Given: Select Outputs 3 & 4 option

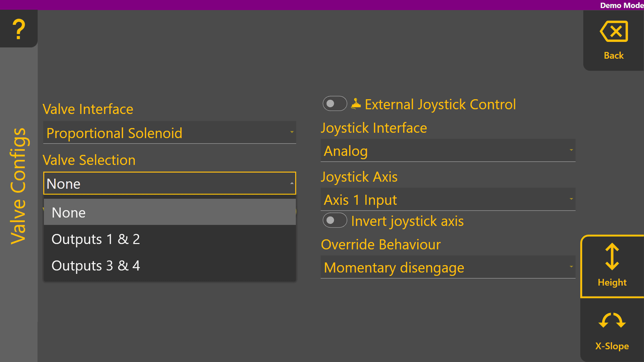Looking at the screenshot, I should coord(169,265).
